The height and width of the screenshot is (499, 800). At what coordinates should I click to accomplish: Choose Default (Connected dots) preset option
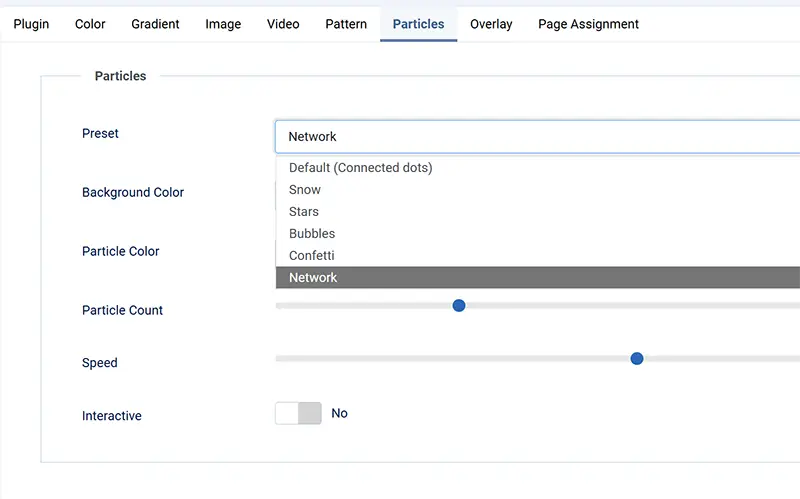[361, 168]
